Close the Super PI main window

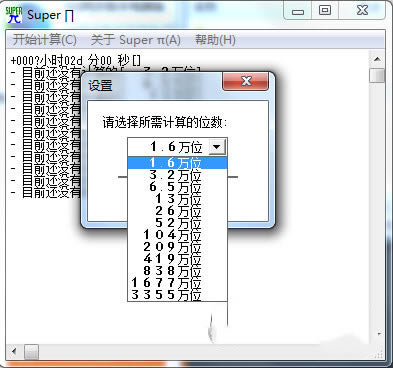pos(362,11)
